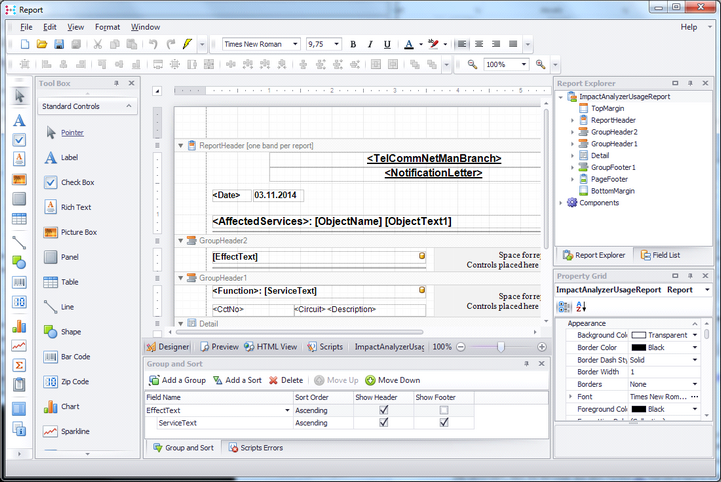Click Add a Group button
This screenshot has width=721, height=482.
point(177,380)
